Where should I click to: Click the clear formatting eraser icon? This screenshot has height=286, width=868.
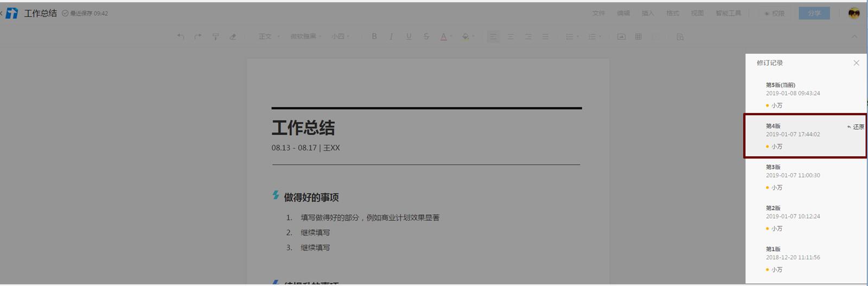[x=233, y=36]
